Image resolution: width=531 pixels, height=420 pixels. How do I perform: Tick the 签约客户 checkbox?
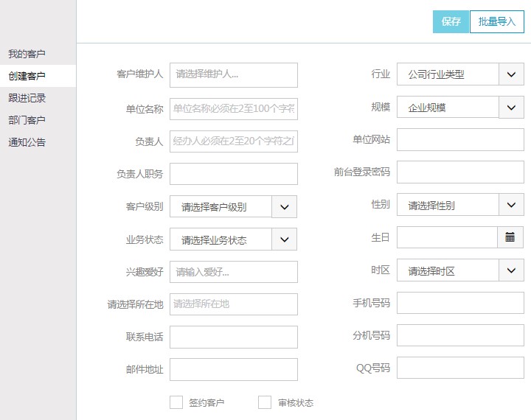(176, 402)
